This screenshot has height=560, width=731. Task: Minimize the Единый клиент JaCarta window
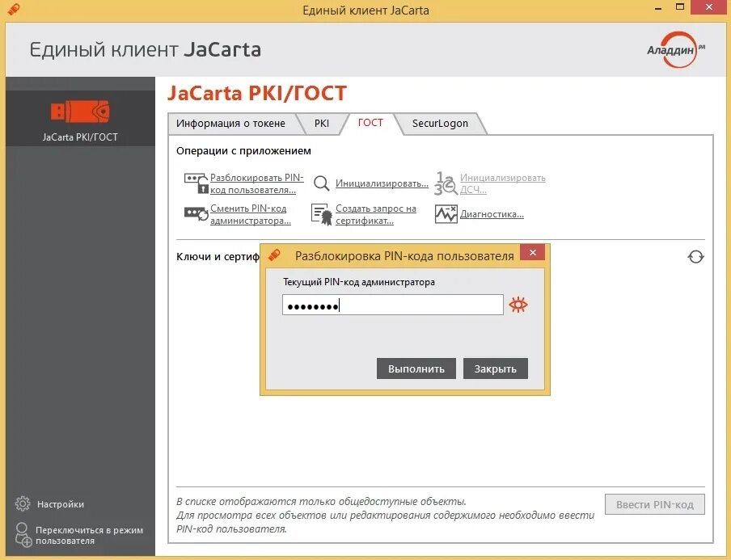click(658, 8)
